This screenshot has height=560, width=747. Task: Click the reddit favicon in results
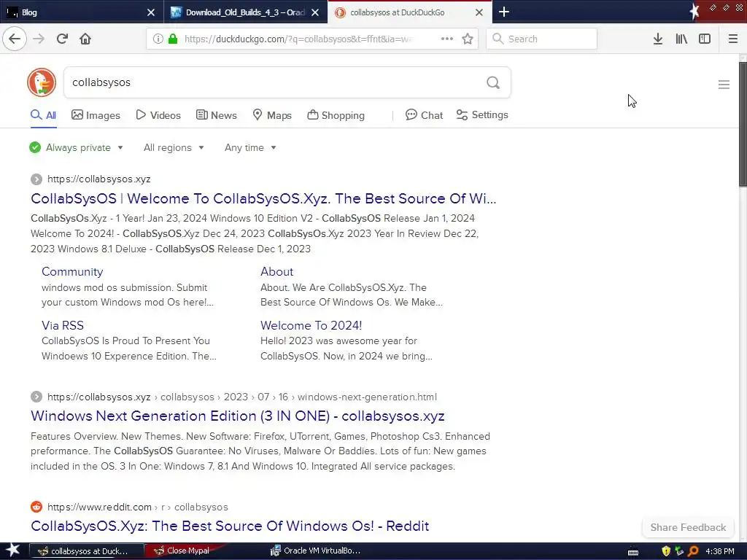click(x=36, y=507)
